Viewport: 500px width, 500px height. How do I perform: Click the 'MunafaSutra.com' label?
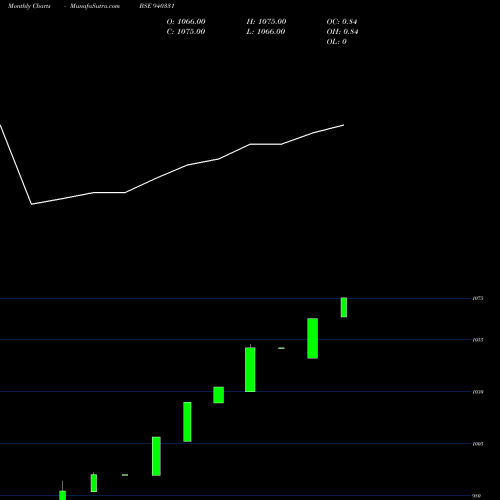point(95,6)
